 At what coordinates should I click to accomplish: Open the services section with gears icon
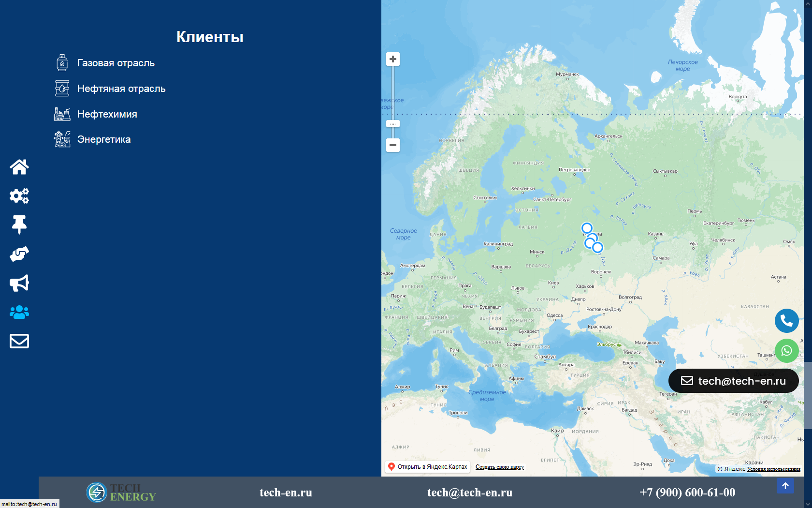tap(19, 196)
